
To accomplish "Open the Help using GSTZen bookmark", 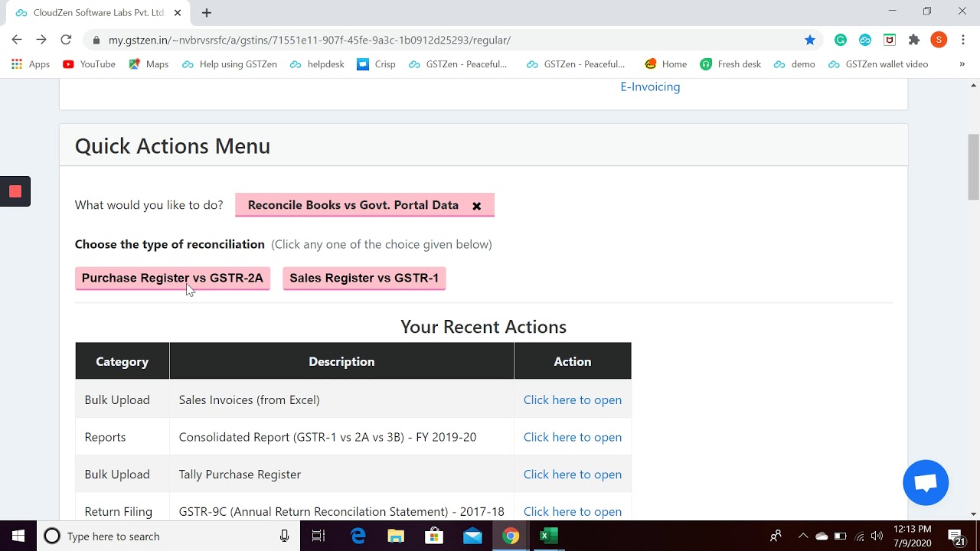I will click(230, 64).
